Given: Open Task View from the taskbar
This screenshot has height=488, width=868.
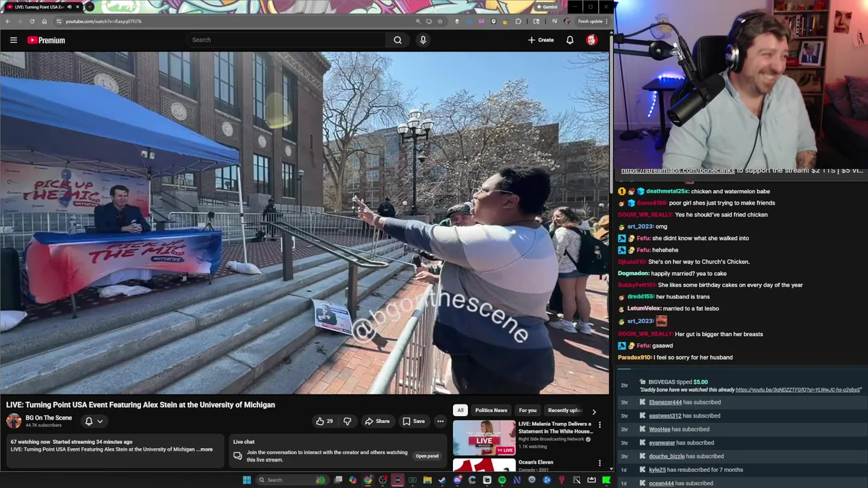Looking at the screenshot, I should tap(338, 480).
